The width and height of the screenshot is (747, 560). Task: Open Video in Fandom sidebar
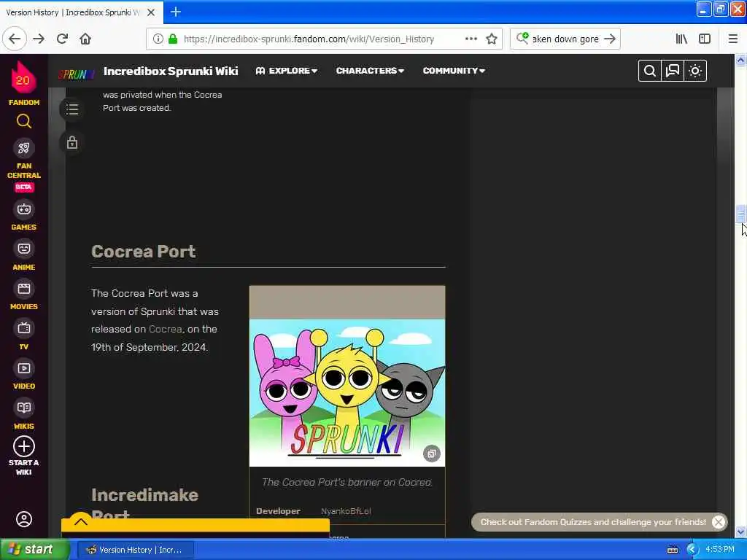(24, 376)
